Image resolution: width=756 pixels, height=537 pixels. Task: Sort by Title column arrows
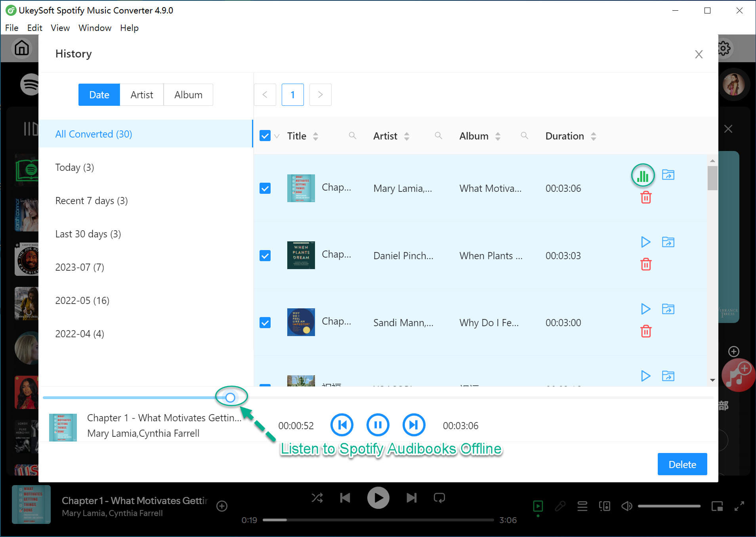315,136
